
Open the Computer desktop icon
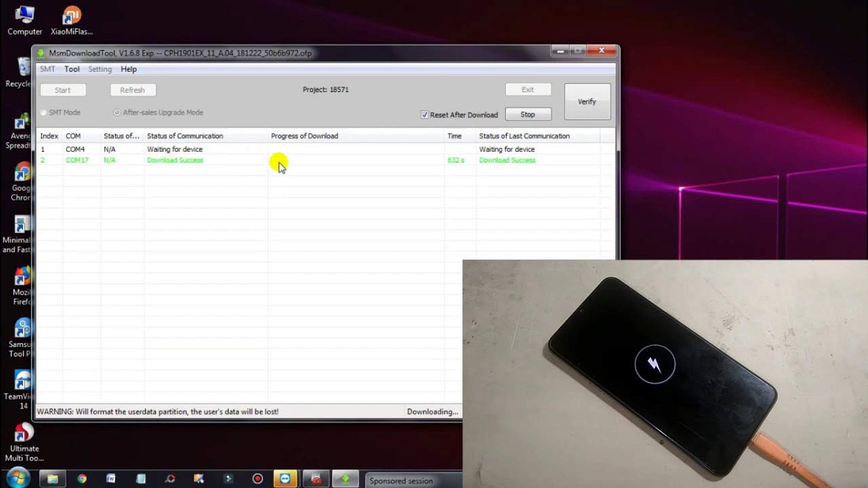pos(24,20)
